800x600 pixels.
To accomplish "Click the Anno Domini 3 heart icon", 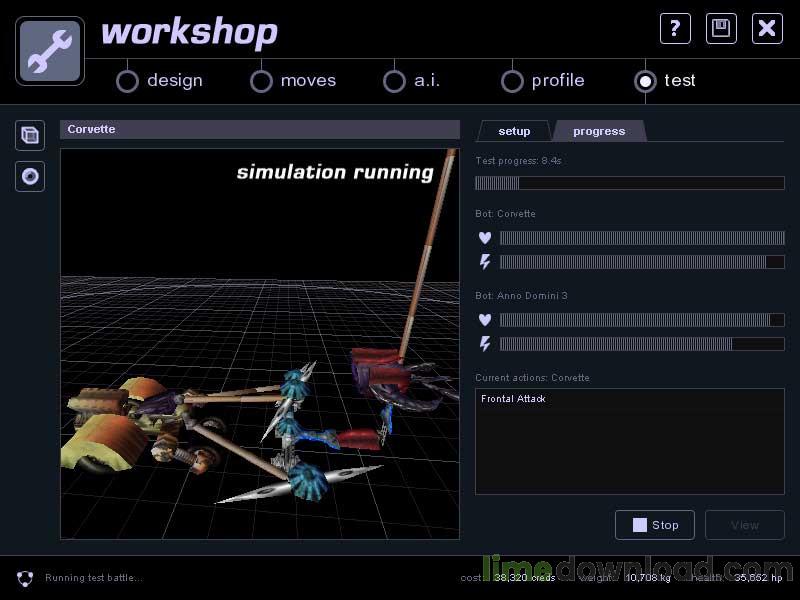I will [485, 320].
